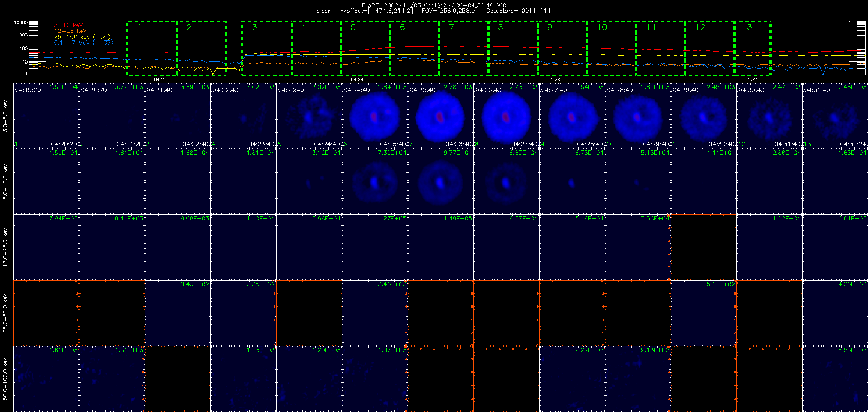Click the orange 12-25 keV legend entry
Screen dimensions: 868x412
click(70, 31)
